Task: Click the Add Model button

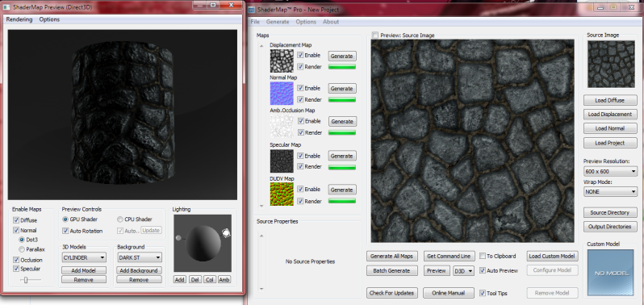Action: pyautogui.click(x=84, y=270)
